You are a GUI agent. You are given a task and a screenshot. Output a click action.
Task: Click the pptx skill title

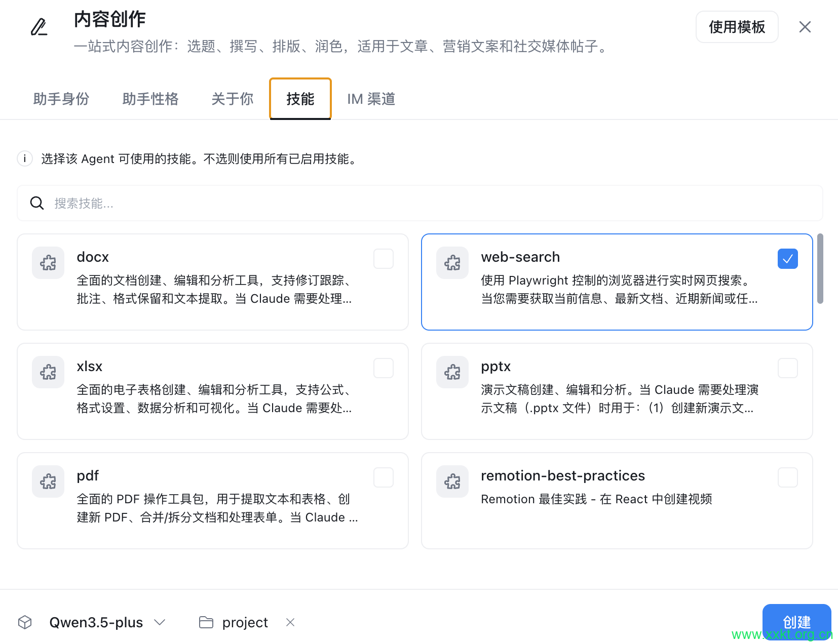[496, 367]
